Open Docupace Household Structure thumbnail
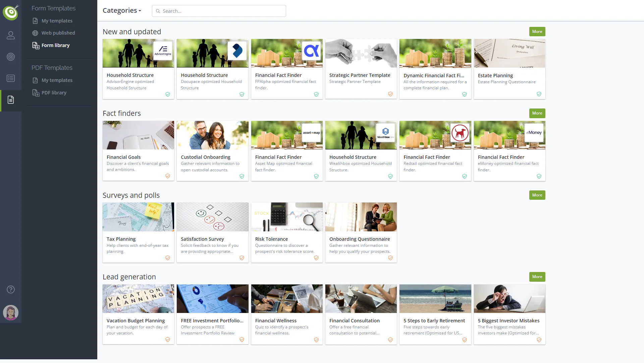This screenshot has width=644, height=363. point(212,53)
